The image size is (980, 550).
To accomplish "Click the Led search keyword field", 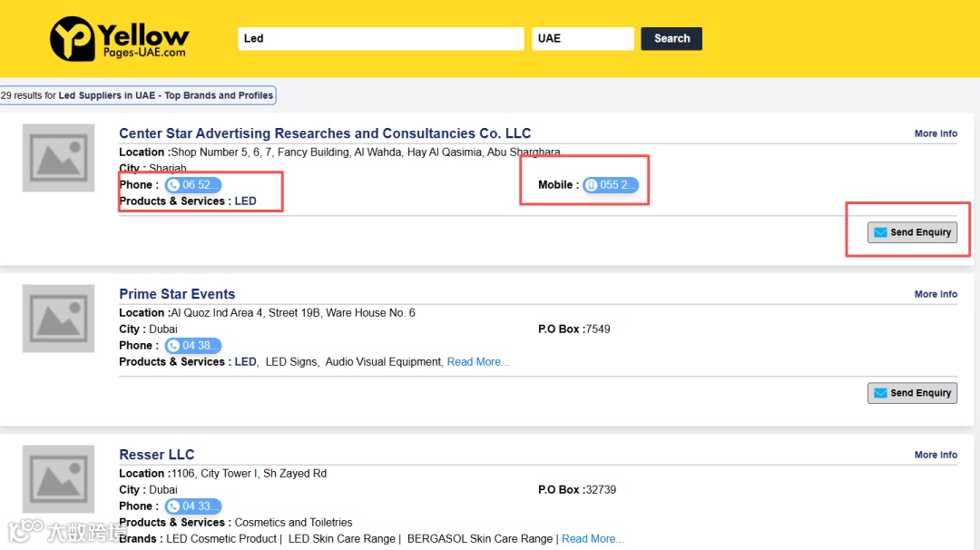I will click(x=380, y=38).
